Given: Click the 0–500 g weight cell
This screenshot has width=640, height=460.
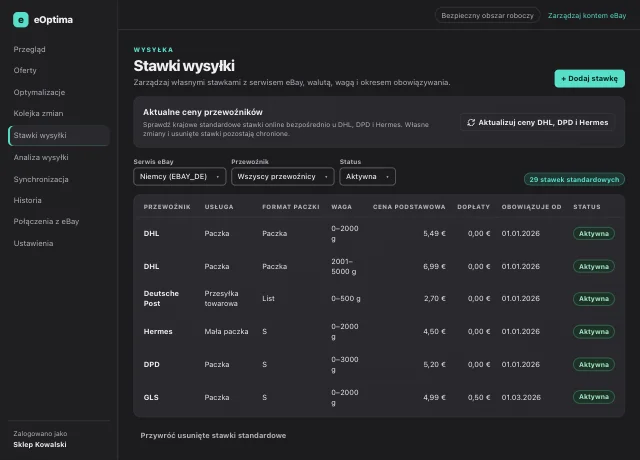Looking at the screenshot, I should 346,298.
